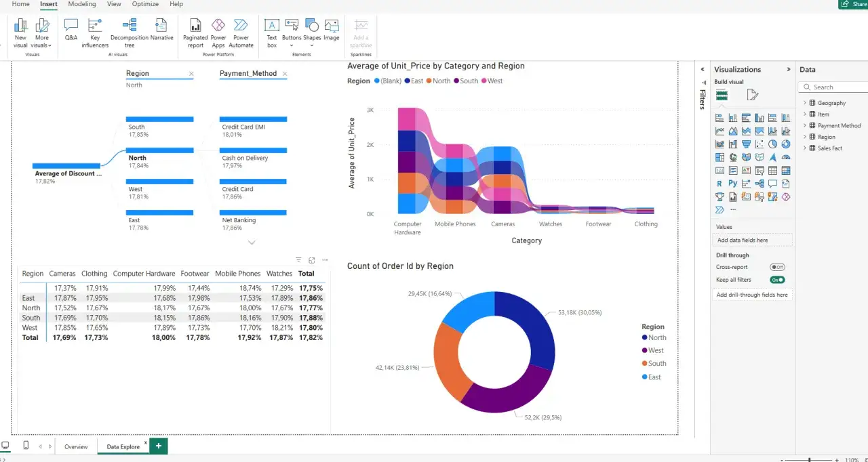Image resolution: width=868 pixels, height=462 pixels.
Task: Enable Focus mode on the matrix visual
Action: point(312,260)
